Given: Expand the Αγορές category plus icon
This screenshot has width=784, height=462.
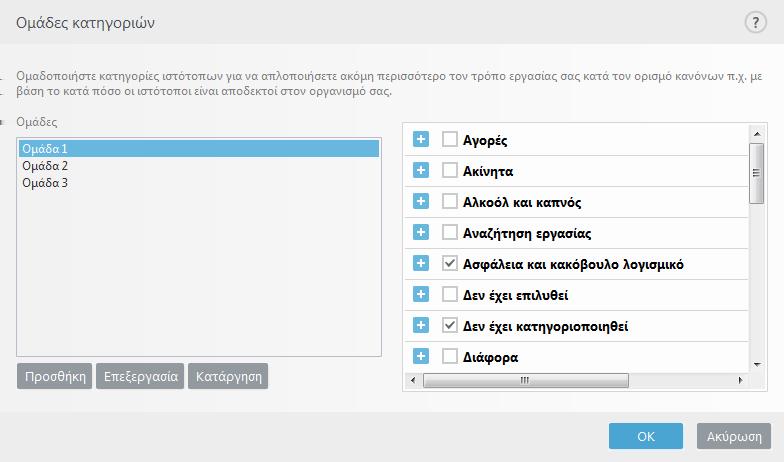Looking at the screenshot, I should coord(420,139).
